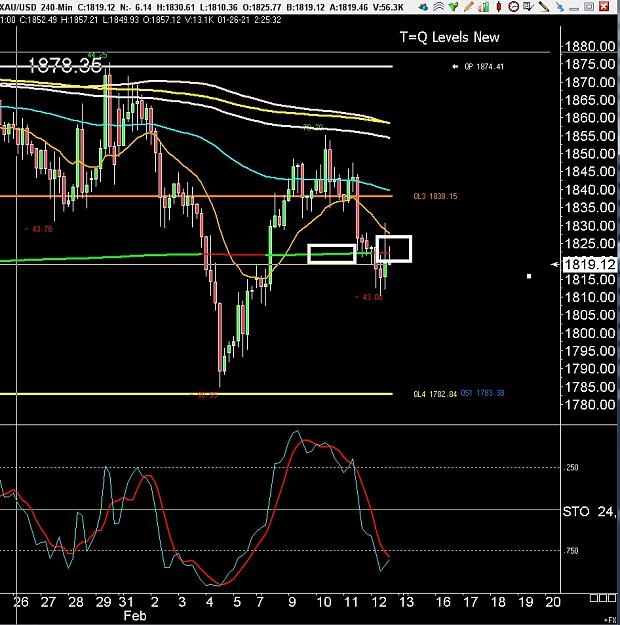Viewport: 620px width, 625px height.
Task: Click the checklist with checkmark icon
Action: pyautogui.click(x=528, y=6)
